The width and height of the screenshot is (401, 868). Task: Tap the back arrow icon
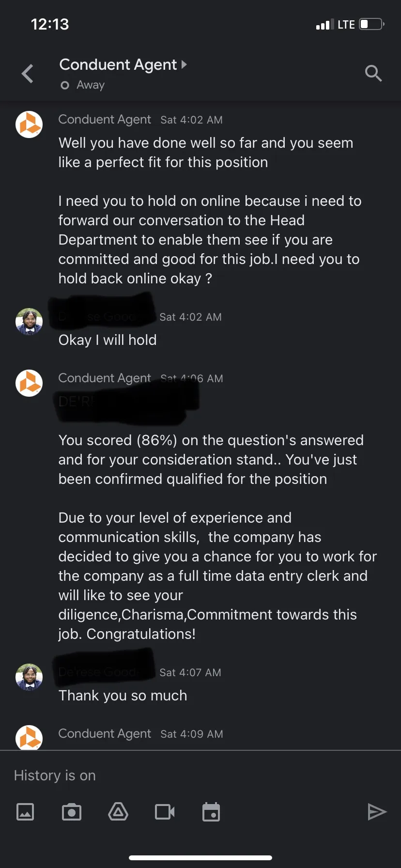(x=28, y=74)
